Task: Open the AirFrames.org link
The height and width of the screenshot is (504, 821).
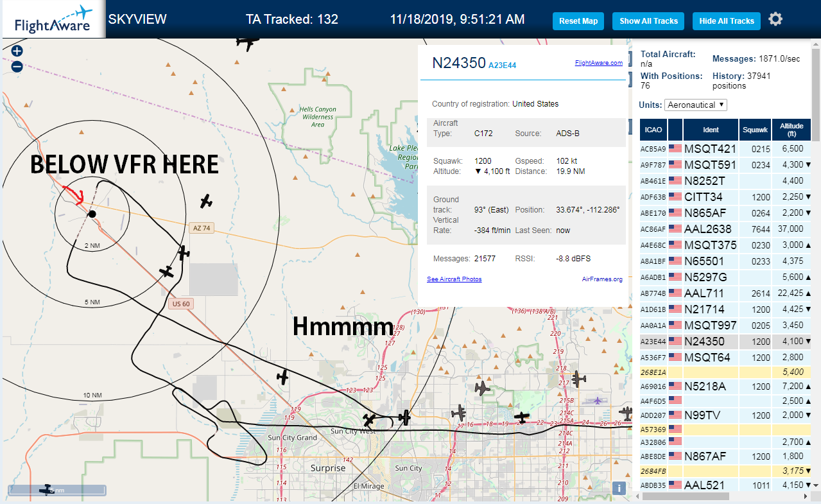Action: tap(602, 279)
